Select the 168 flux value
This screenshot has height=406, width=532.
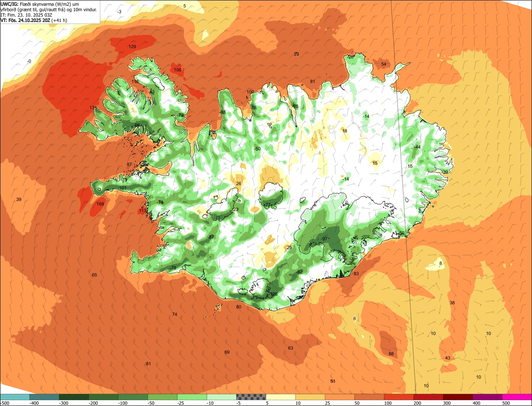point(101,204)
